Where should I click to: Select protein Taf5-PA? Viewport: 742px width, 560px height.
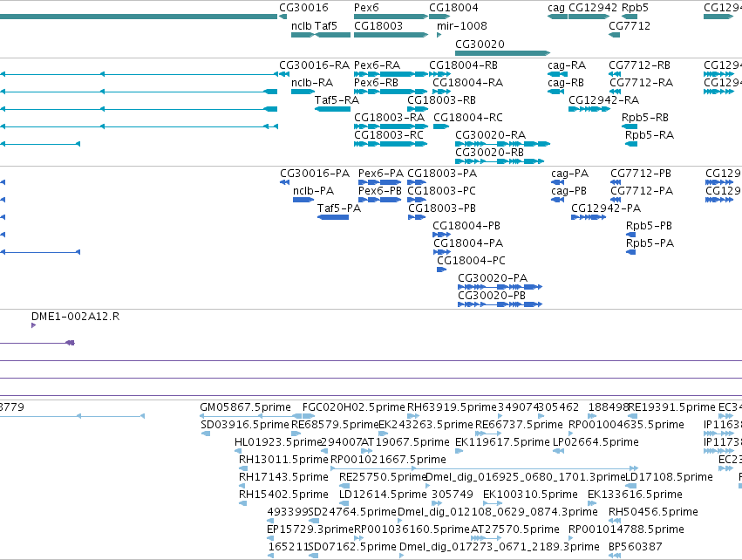[x=339, y=208]
